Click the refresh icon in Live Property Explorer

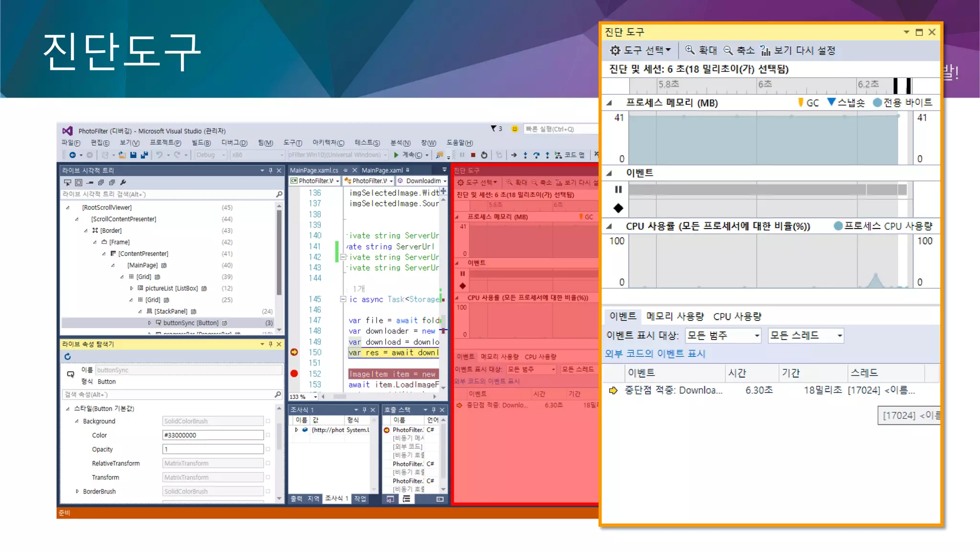point(67,356)
